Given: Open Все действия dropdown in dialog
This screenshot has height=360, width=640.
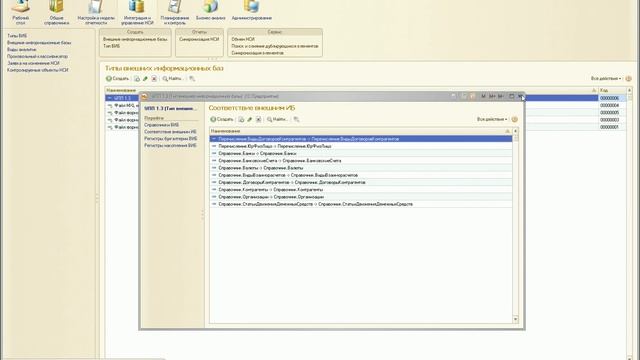Looking at the screenshot, I should coord(492,119).
